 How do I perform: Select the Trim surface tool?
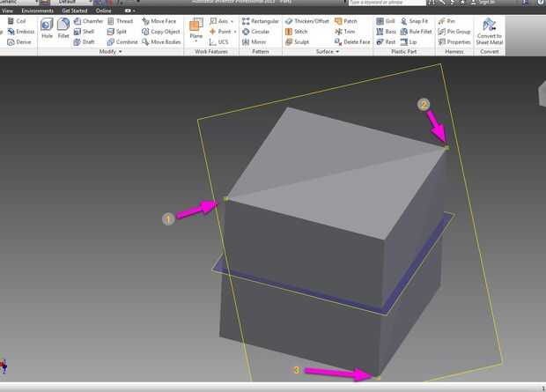point(344,32)
